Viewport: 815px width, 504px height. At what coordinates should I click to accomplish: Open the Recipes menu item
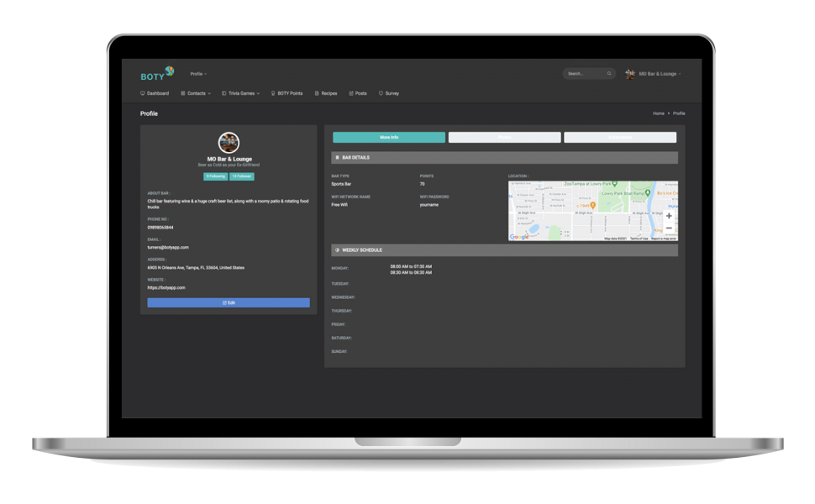[x=326, y=93]
